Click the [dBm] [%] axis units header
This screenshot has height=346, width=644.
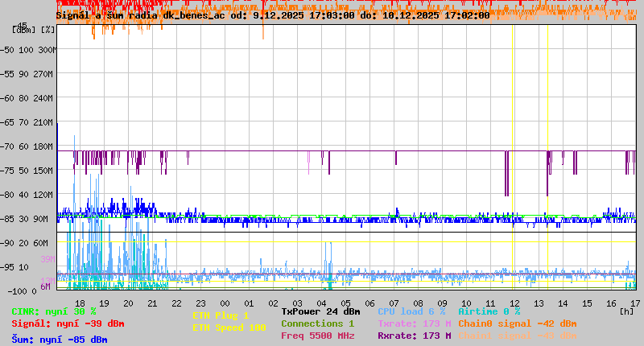[x=35, y=30]
